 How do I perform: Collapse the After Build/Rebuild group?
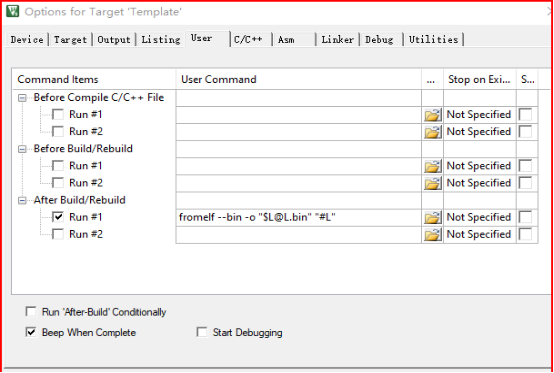tap(22, 201)
